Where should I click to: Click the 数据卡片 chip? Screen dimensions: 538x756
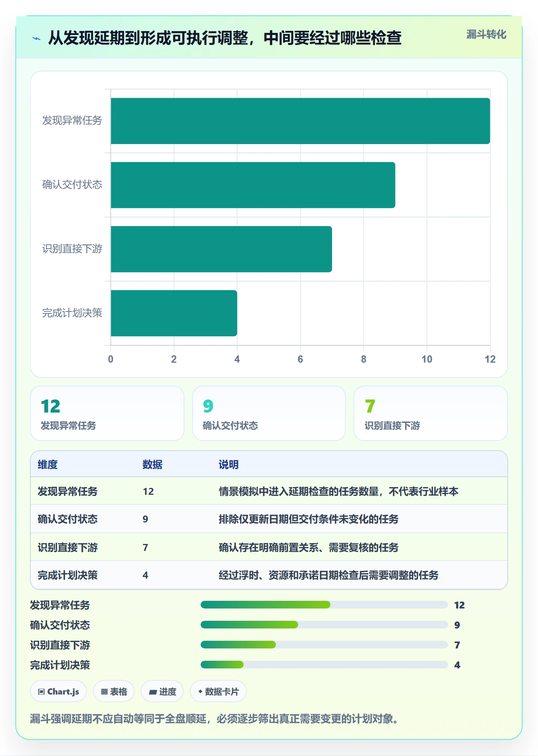[218, 691]
